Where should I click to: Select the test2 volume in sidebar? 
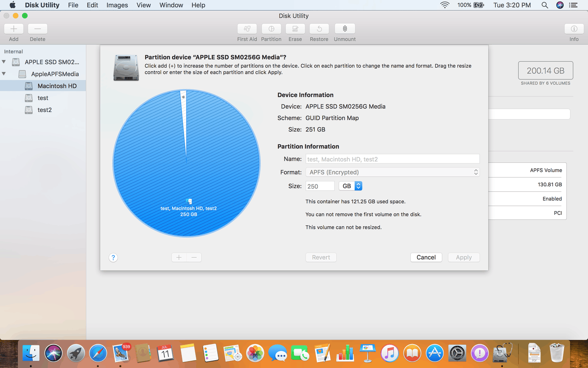click(43, 110)
